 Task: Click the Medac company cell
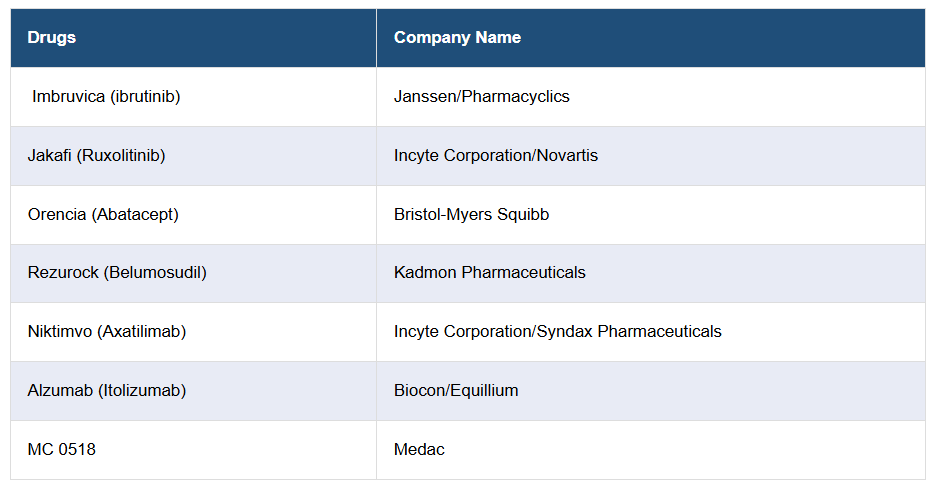419,450
